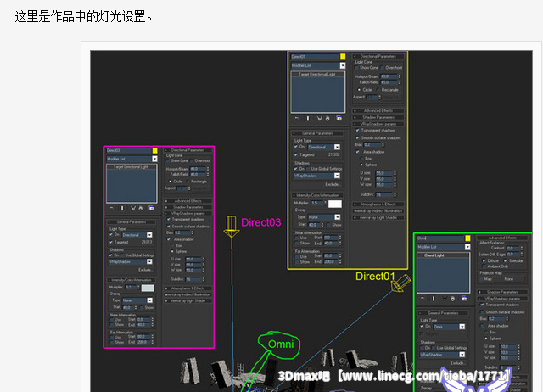Click Hotspot/Beam field in Direct03 panel
This screenshot has width=543, height=392.
click(x=197, y=169)
